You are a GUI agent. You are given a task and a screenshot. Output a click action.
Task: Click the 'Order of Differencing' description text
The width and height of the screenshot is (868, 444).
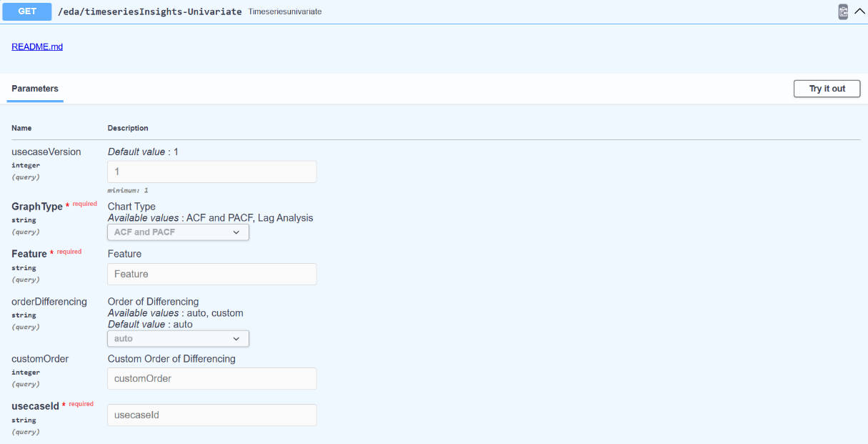[x=153, y=302]
